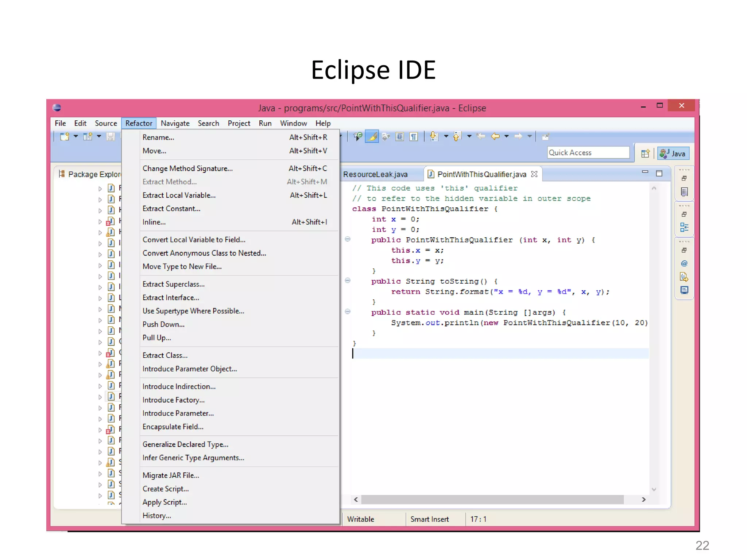Open the New file dropdown arrow
This screenshot has height=560, width=747.
click(x=76, y=136)
